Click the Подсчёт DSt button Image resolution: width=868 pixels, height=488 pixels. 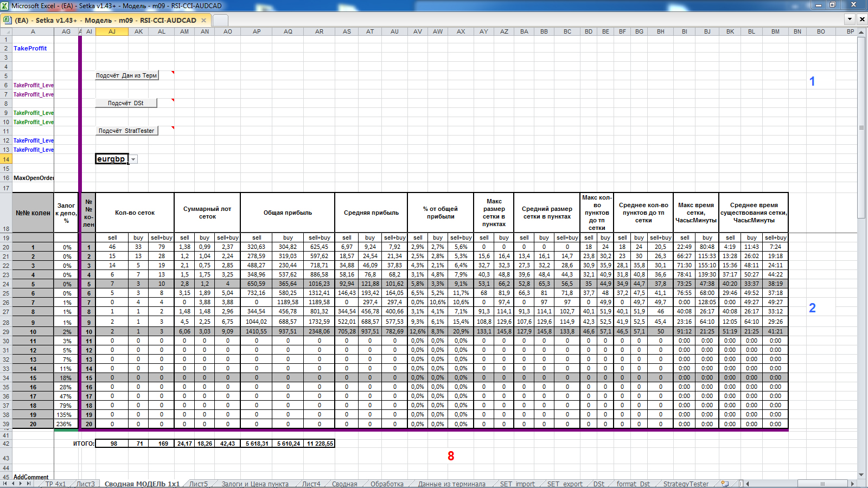(x=126, y=103)
